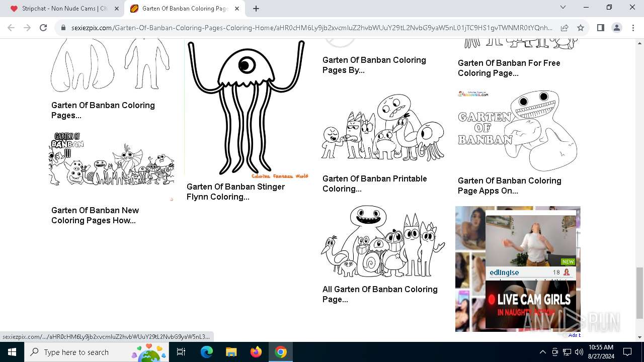The image size is (644, 362).
Task: Click the Chrome taskbar icon
Action: [281, 352]
